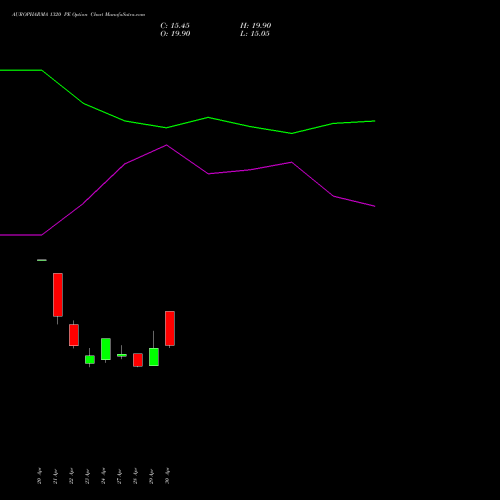The image size is (500, 500).
Task: Click the 21 Apr date label
Action: [55, 476]
